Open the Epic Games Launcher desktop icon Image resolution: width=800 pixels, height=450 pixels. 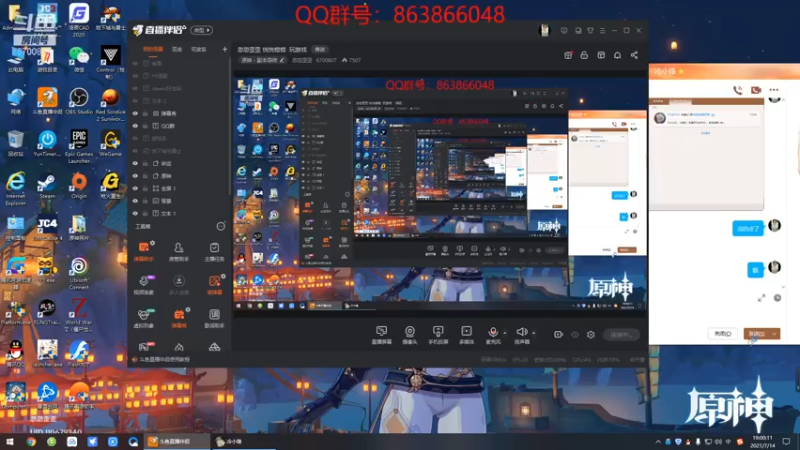coord(79,147)
